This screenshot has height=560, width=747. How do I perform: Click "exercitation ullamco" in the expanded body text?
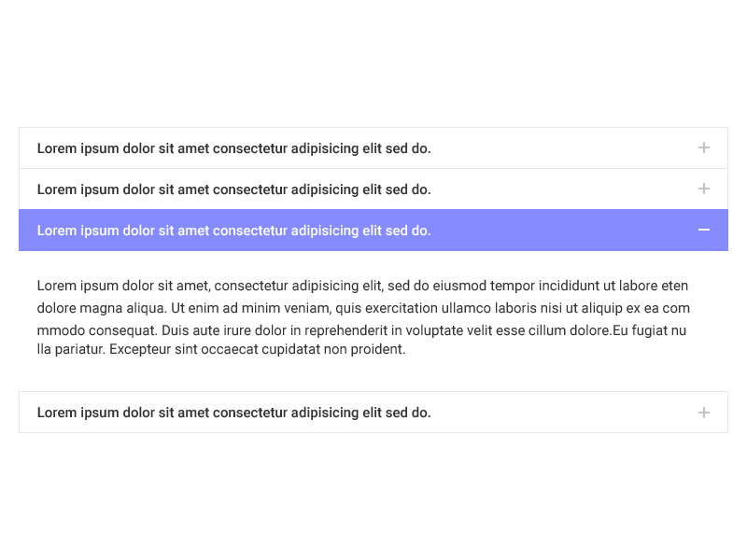tap(396, 308)
